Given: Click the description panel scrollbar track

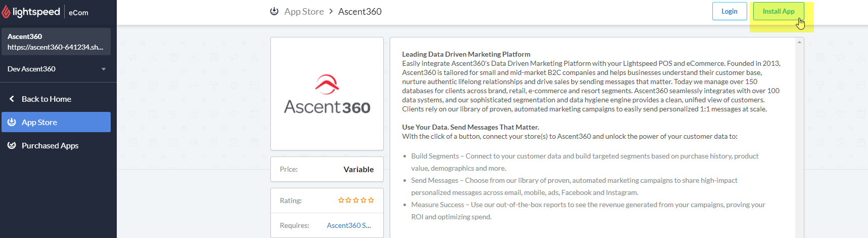Looking at the screenshot, I should pos(799,142).
